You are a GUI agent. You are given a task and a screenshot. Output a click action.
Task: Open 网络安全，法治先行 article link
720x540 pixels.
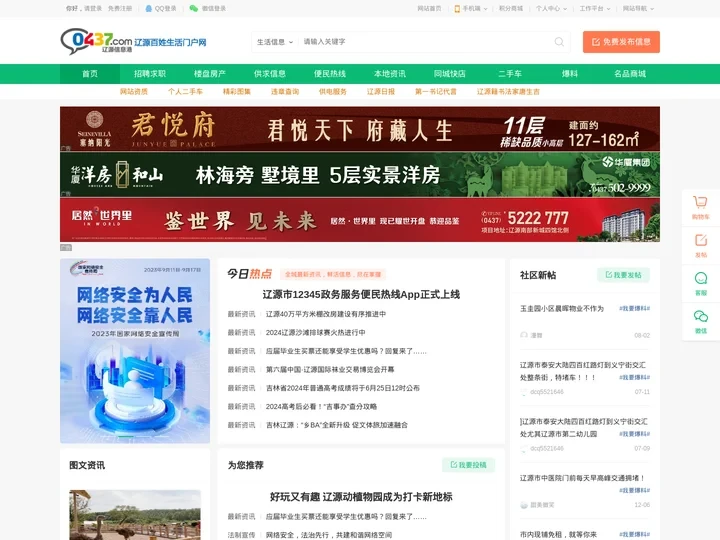click(329, 535)
